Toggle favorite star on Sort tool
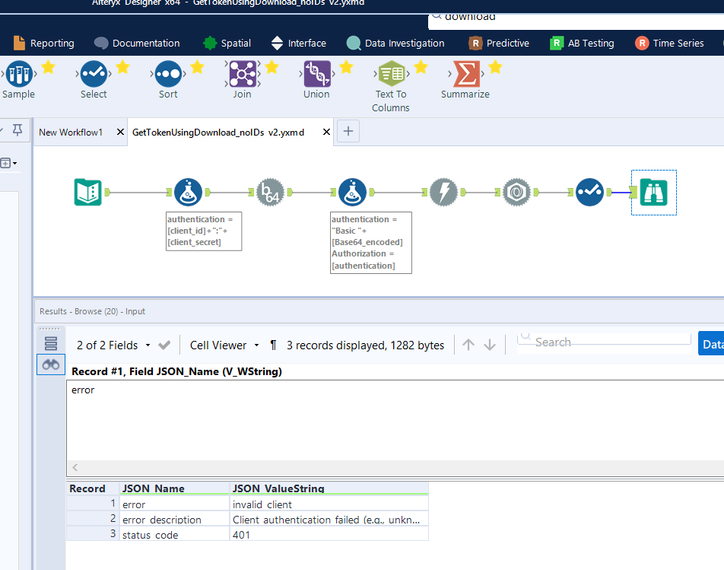Screen dimensions: 724x570 pos(197,67)
